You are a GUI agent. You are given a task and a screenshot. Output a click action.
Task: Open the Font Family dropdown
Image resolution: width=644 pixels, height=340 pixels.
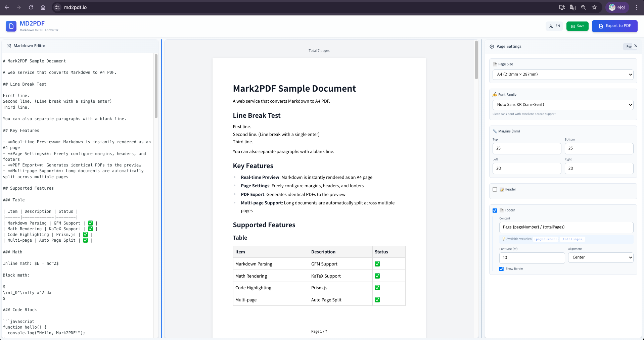pyautogui.click(x=563, y=105)
